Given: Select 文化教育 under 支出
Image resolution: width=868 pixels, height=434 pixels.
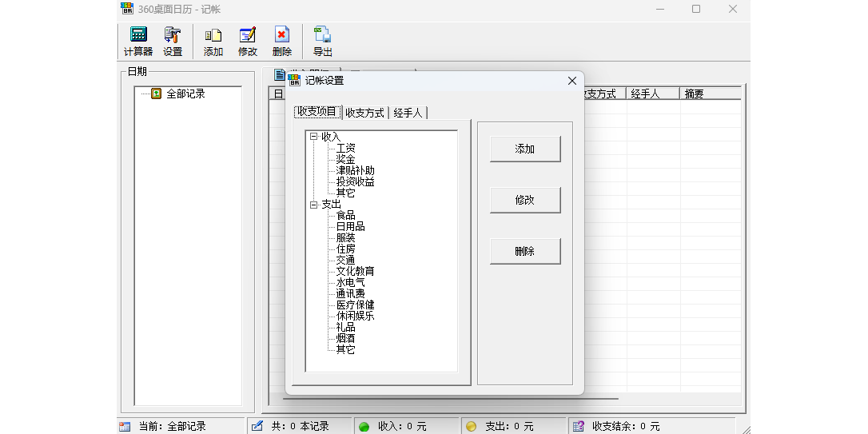Looking at the screenshot, I should point(356,271).
